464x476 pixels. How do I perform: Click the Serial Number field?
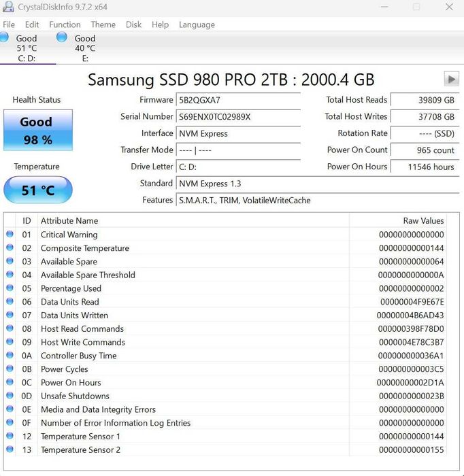click(x=238, y=117)
